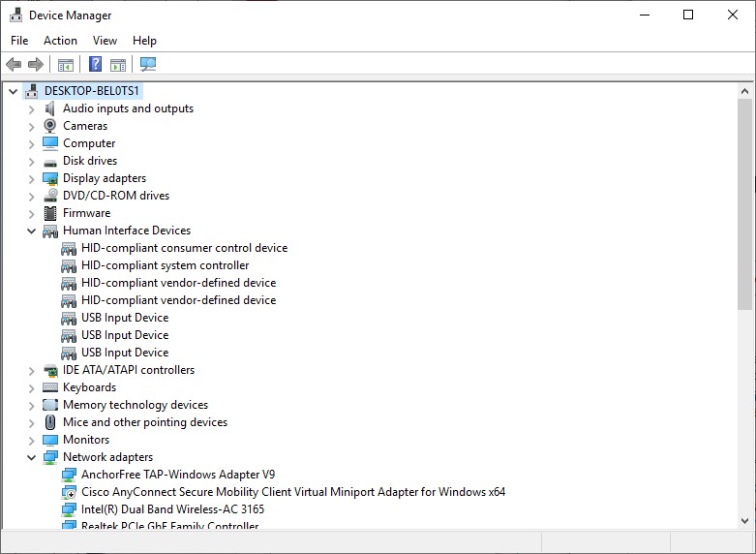Click the Audio inputs and outputs speaker icon
The height and width of the screenshot is (554, 756).
49,108
